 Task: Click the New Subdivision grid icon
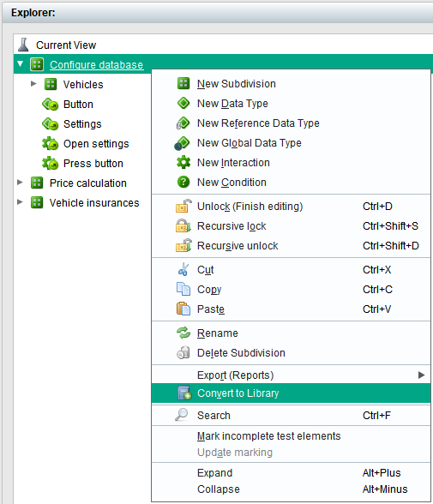click(183, 84)
